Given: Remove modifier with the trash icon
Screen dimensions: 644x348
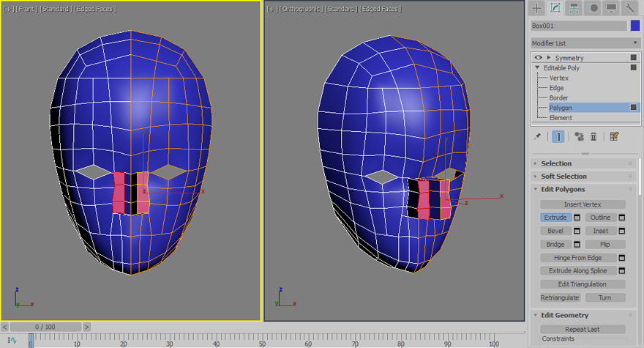Looking at the screenshot, I should (594, 136).
